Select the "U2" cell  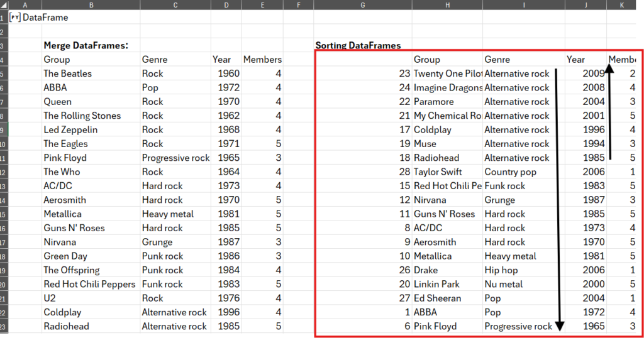click(x=91, y=298)
